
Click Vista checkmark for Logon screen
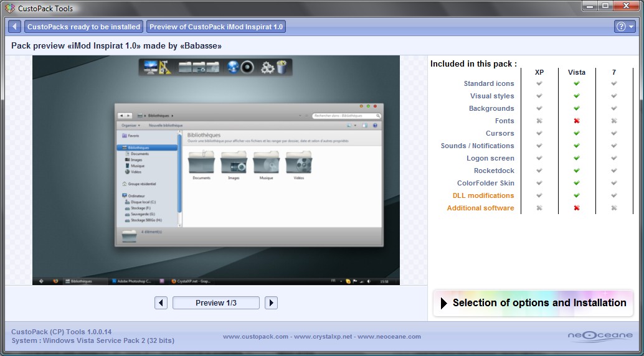[x=577, y=158]
